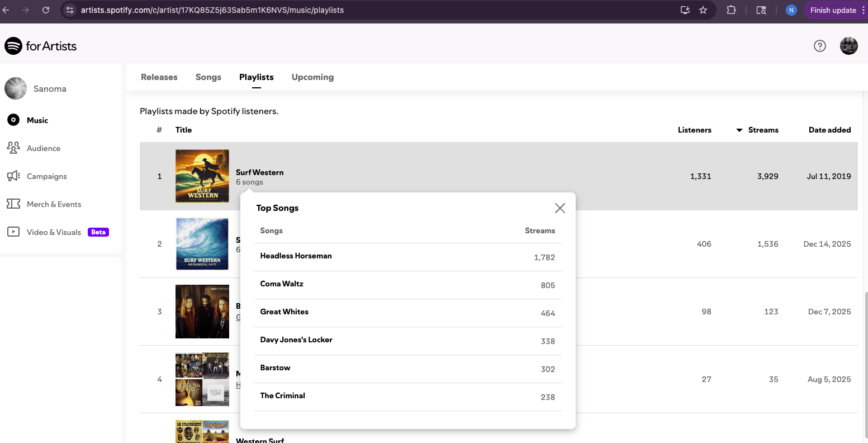Open the Surf Western cowboy cover thumbnail

202,176
